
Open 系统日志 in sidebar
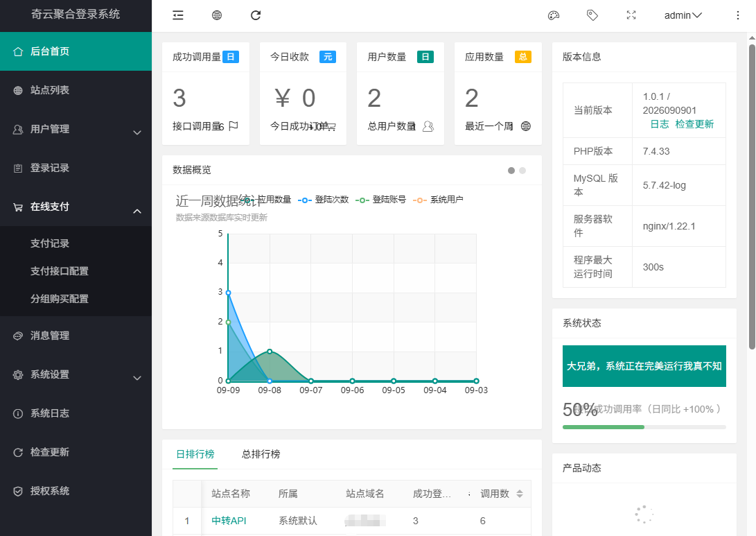pos(76,413)
